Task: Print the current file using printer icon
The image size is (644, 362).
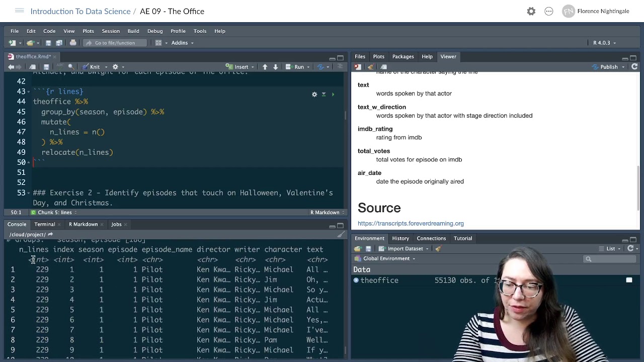Action: point(73,43)
